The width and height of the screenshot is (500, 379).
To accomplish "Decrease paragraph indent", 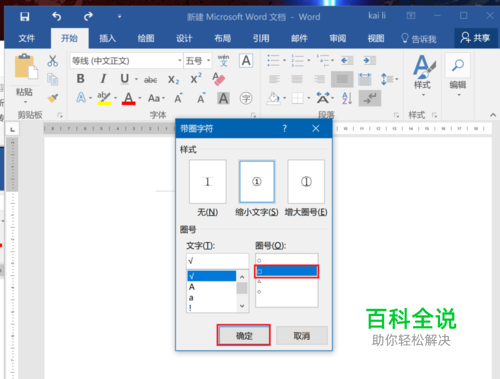I will (346, 60).
